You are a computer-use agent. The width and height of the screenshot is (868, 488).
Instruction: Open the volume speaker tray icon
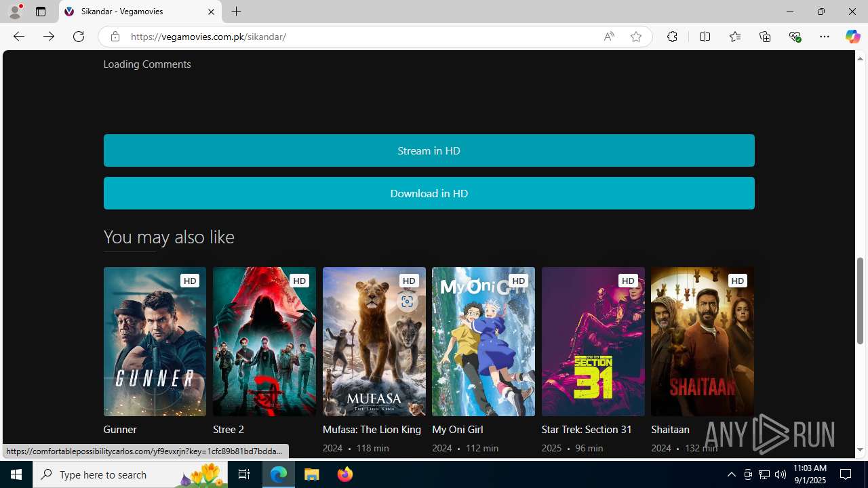click(x=781, y=474)
